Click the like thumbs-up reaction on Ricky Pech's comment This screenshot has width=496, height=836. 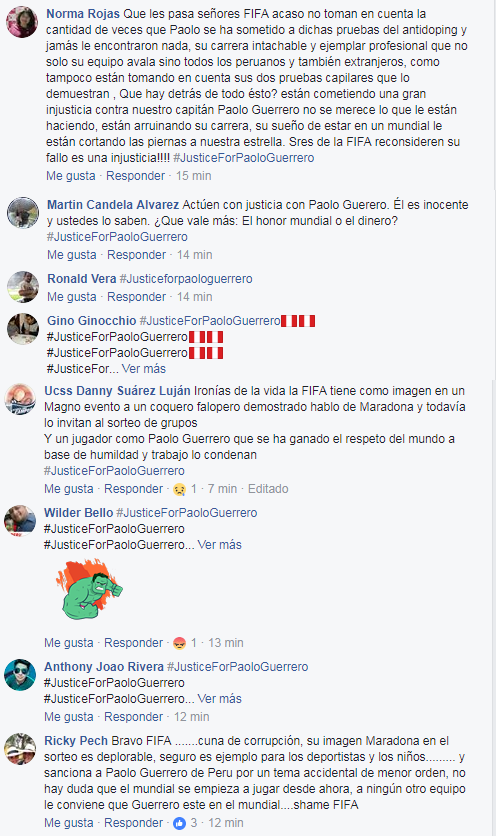pos(180,823)
